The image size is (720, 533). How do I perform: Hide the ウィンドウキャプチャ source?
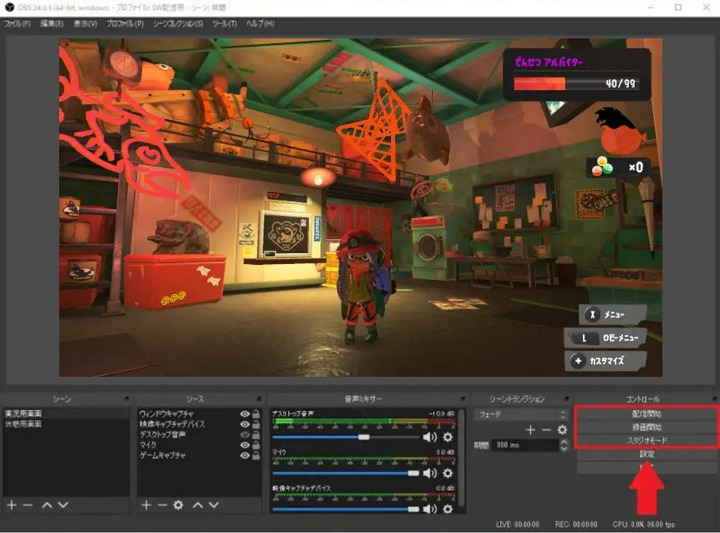[245, 414]
